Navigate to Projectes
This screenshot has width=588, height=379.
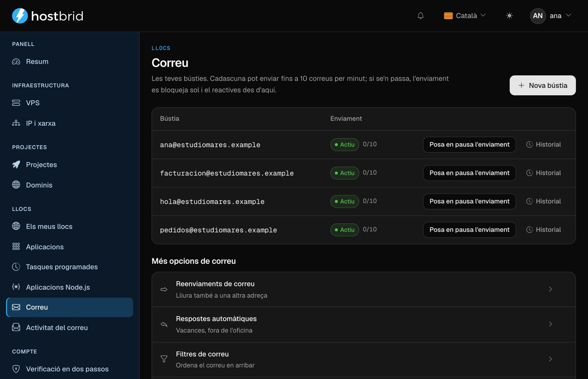pos(70,165)
